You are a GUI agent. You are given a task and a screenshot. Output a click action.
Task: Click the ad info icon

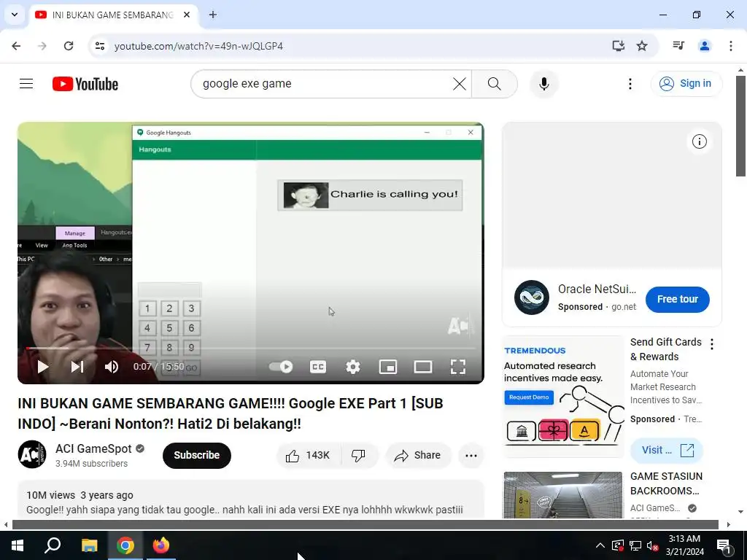(x=700, y=141)
